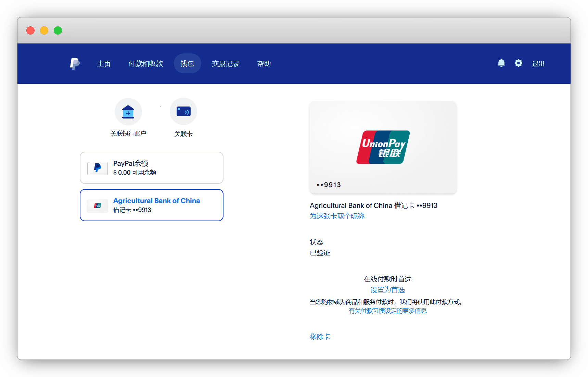
Task: Click 退出 to log out
Action: (538, 64)
